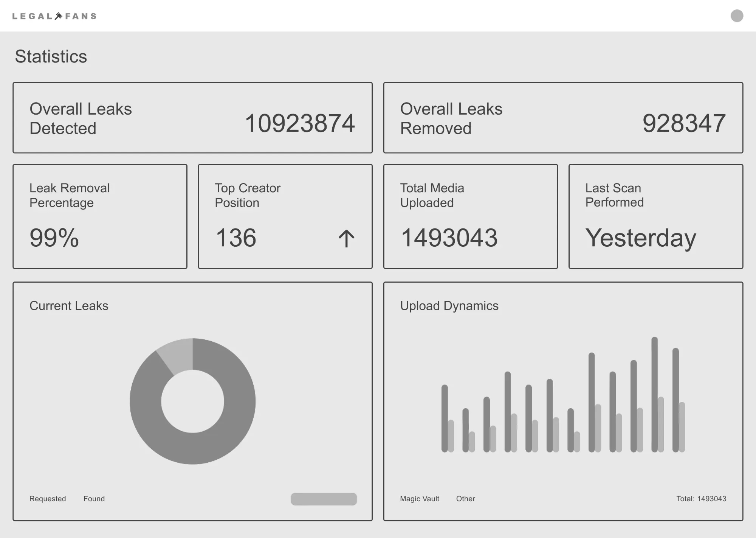Click the Top Creator Position label
This screenshot has height=538, width=756.
point(248,195)
